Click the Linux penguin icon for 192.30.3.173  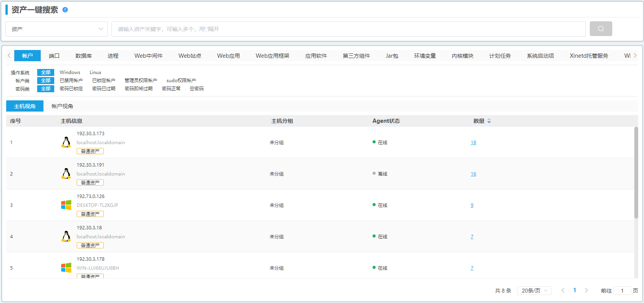point(66,142)
